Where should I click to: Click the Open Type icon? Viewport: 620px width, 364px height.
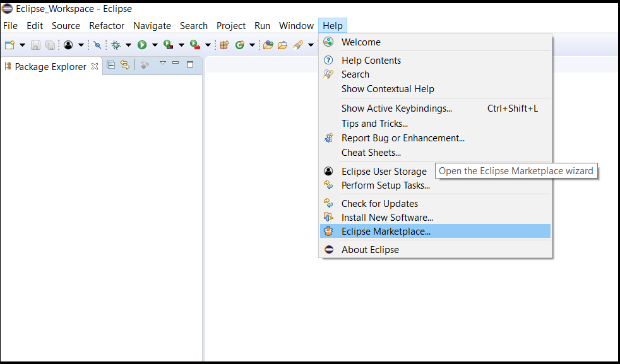[x=268, y=45]
